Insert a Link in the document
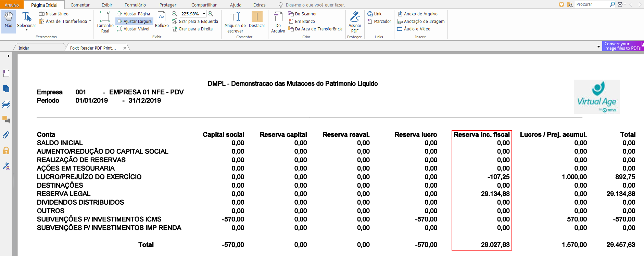Screen dimensions: 644x256 [375, 14]
